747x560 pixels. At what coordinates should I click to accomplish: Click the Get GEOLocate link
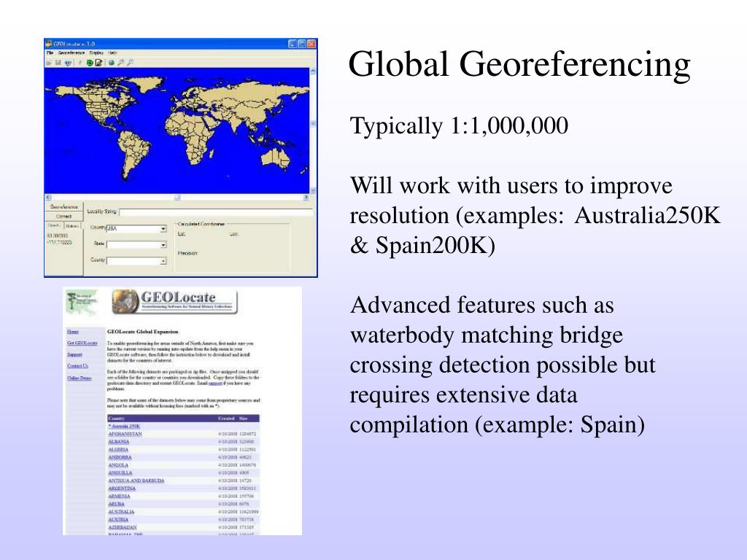(82, 343)
